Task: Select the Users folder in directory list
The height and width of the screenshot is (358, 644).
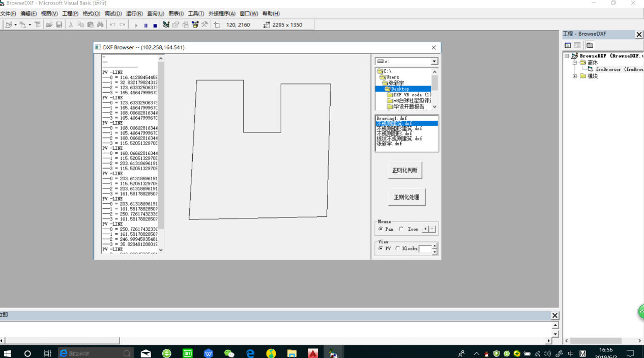Action: point(389,77)
